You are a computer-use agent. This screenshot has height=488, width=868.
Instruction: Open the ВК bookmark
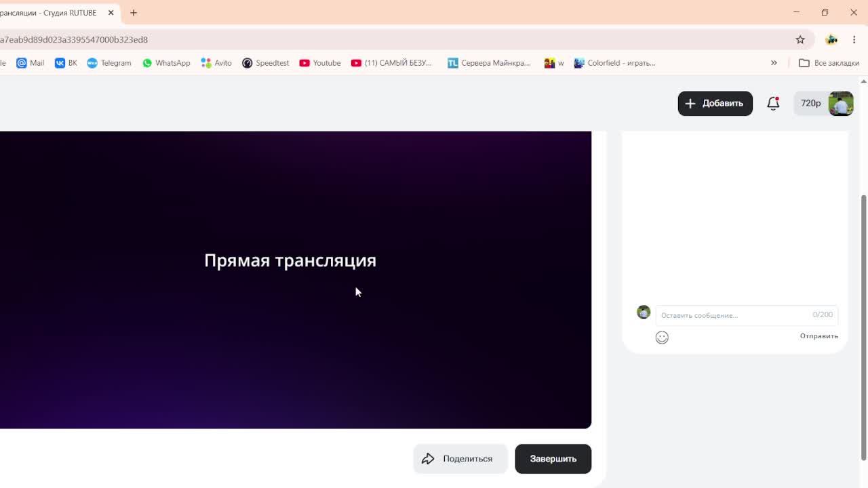[x=66, y=63]
